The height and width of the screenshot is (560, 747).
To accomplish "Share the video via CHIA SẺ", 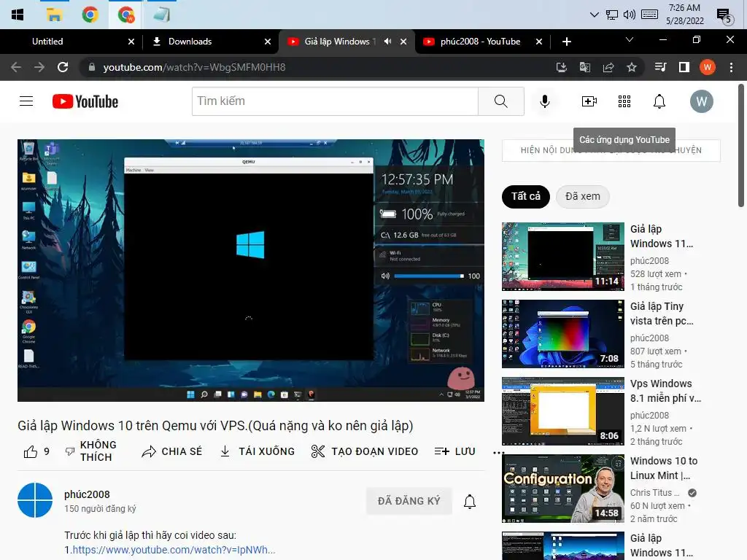I will (172, 451).
